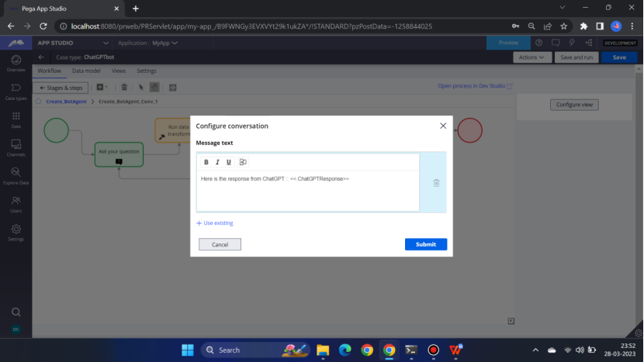Click Use existing link
This screenshot has width=644, height=362.
(x=215, y=223)
